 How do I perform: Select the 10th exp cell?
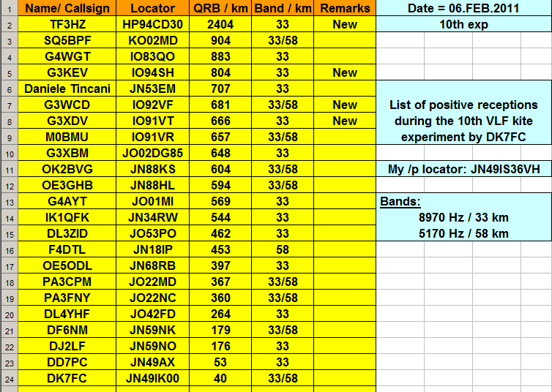coord(464,24)
